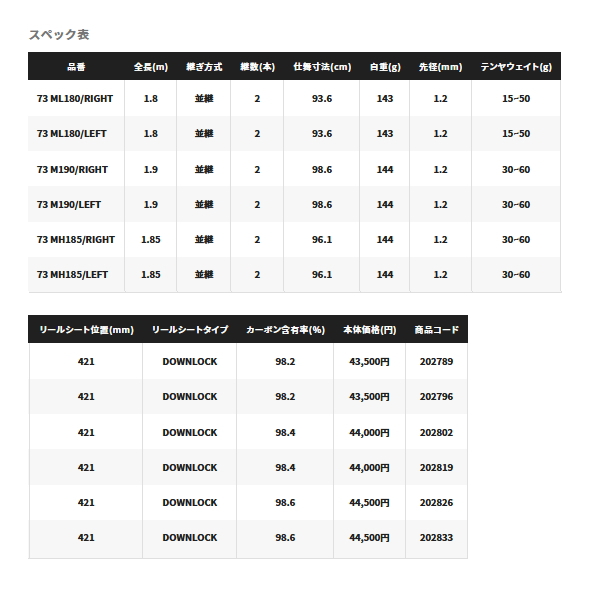Select the 全長(m) column header
Image resolution: width=600 pixels, height=600 pixels.
(151, 67)
